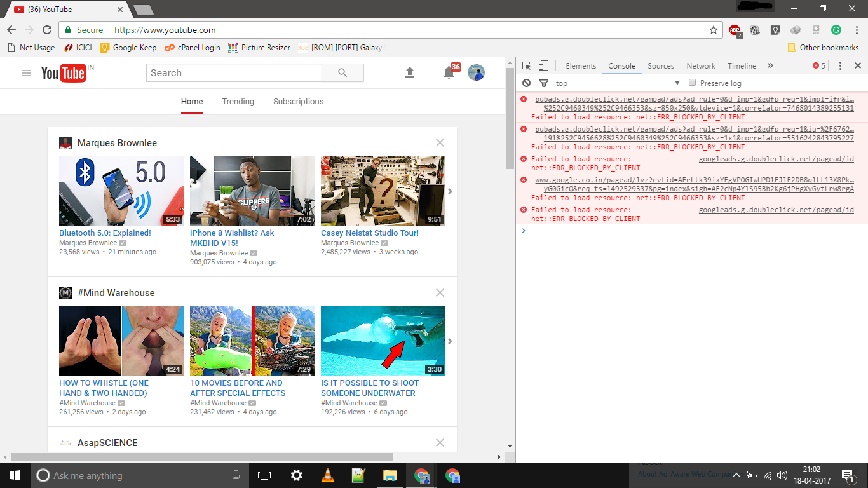Click the search magnifier button
This screenshot has width=868, height=488.
click(342, 73)
